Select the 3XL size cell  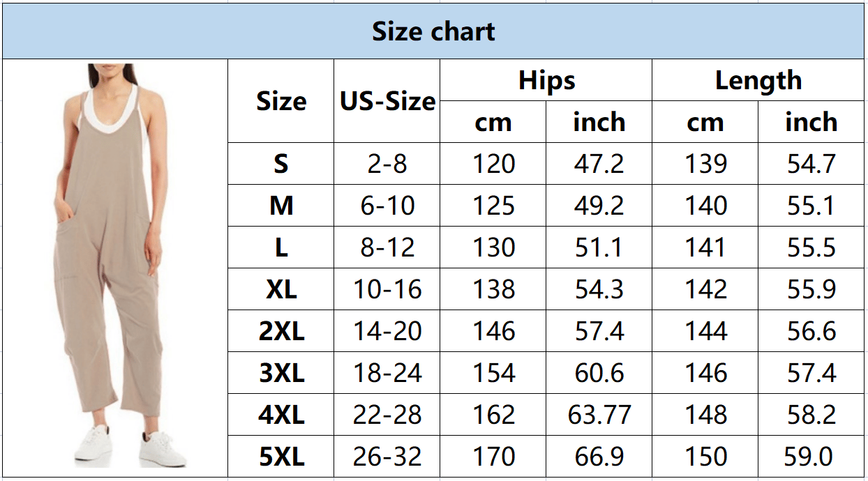281,373
